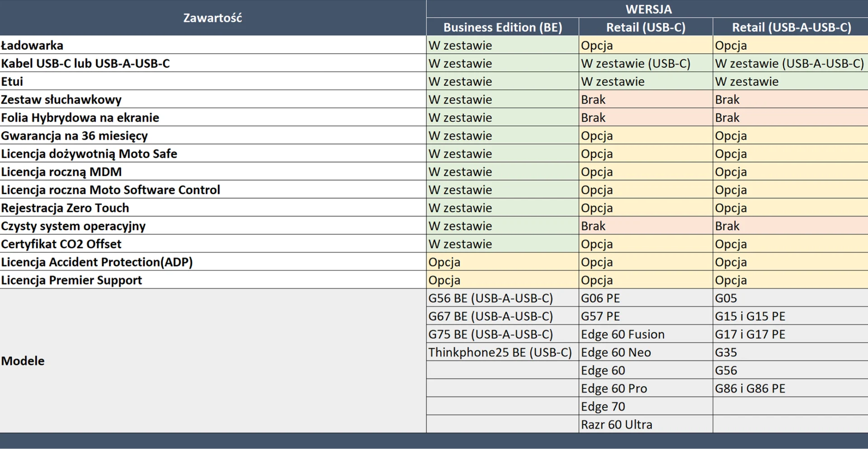Click "Brak" for Zestaw słuchawkowy under Retail (USB-C)

click(646, 99)
